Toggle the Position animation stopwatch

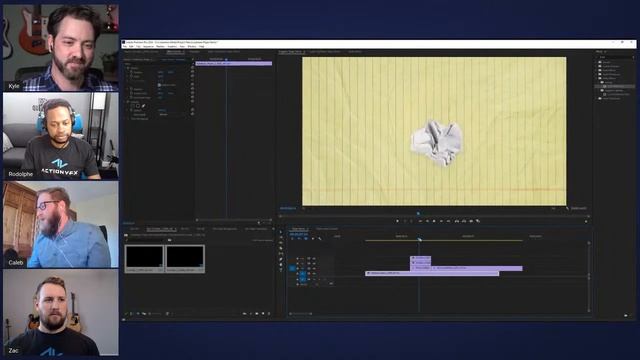(131, 72)
